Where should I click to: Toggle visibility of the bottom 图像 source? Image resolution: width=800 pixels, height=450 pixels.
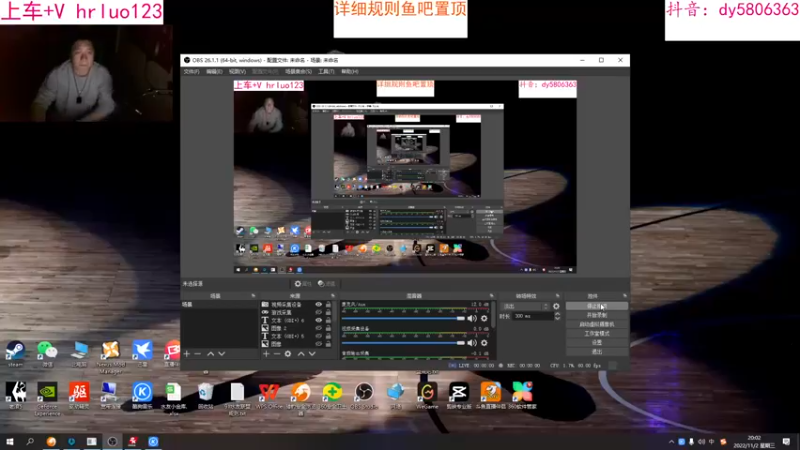coord(318,344)
